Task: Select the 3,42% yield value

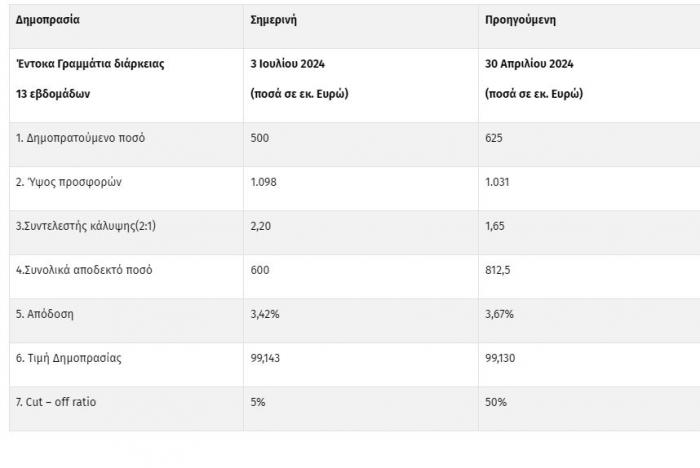Action: [x=265, y=314]
